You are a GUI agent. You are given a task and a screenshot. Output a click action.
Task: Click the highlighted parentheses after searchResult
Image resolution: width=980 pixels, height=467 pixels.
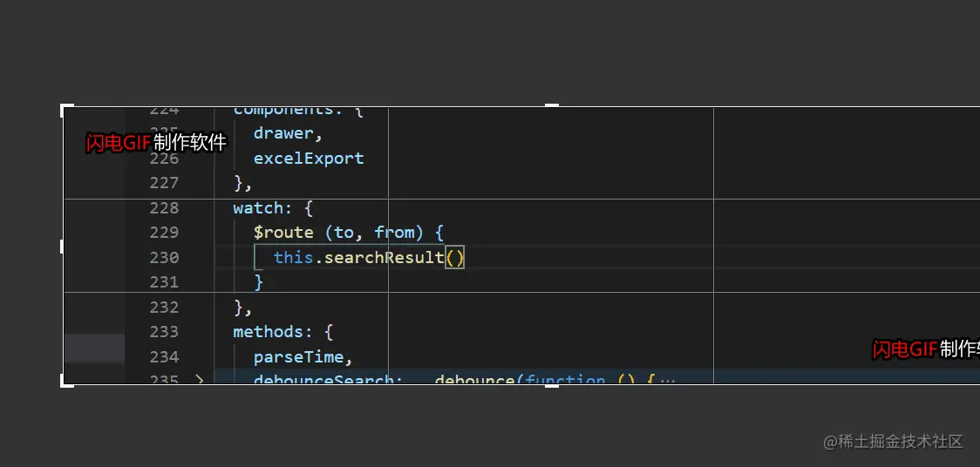pos(455,258)
